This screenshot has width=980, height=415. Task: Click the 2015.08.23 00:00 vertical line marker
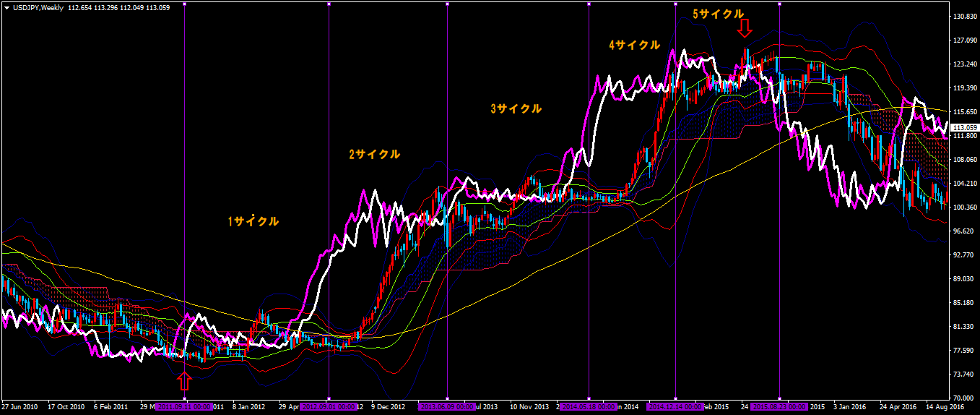(x=779, y=407)
